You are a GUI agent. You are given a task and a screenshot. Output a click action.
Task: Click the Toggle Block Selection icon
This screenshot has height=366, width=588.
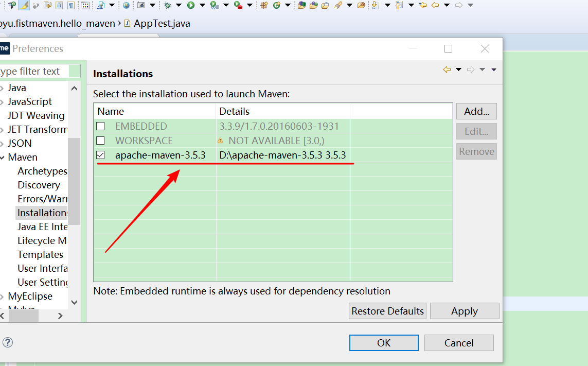[x=59, y=5]
